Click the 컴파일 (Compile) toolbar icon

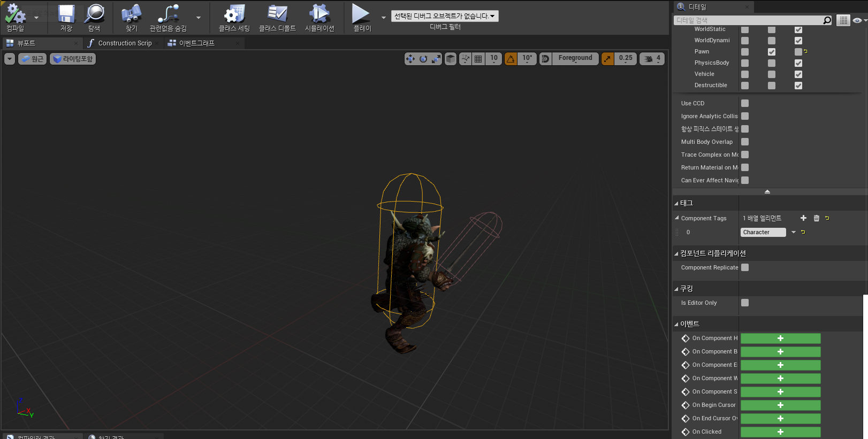click(x=15, y=14)
